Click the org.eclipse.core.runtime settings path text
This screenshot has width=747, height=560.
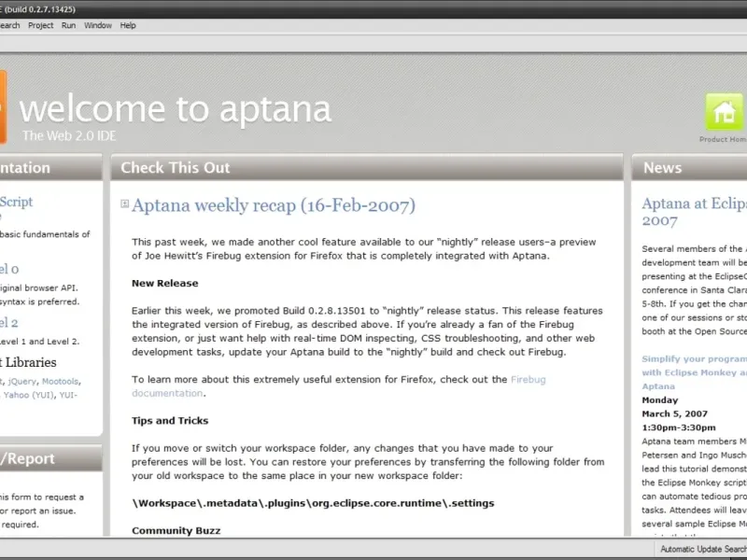(313, 503)
